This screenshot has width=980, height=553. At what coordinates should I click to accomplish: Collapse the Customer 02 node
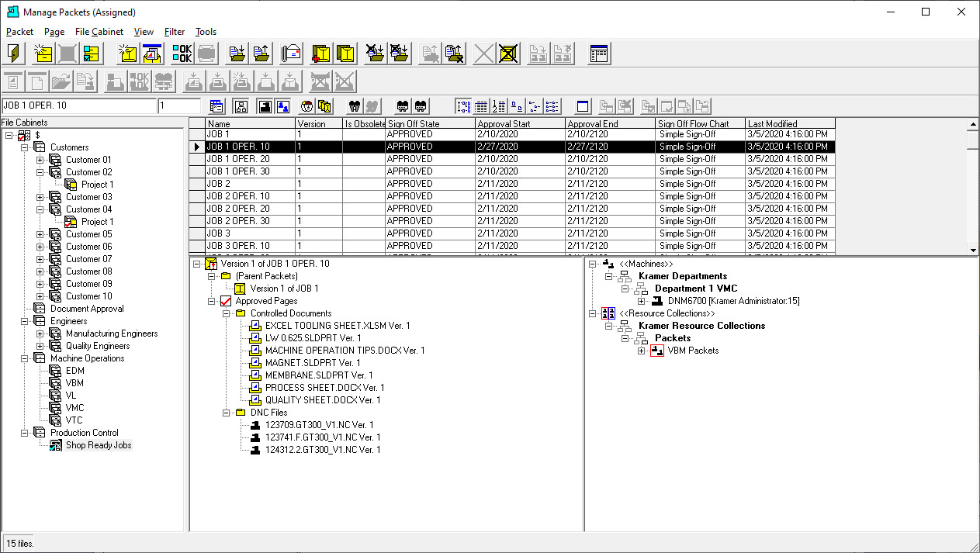pyautogui.click(x=40, y=172)
